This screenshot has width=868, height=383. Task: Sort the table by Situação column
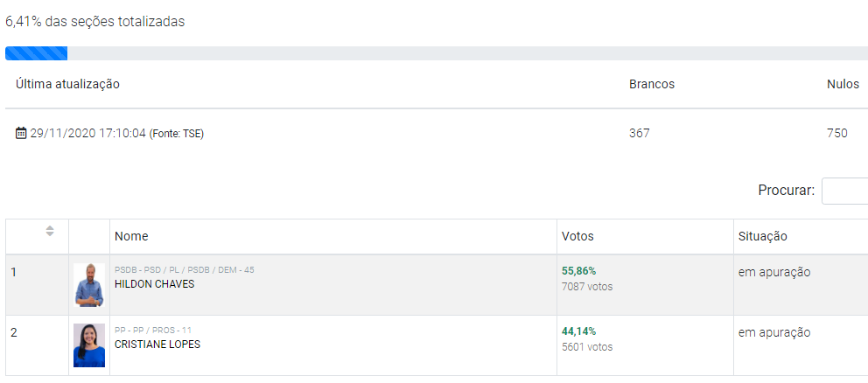[x=763, y=236]
